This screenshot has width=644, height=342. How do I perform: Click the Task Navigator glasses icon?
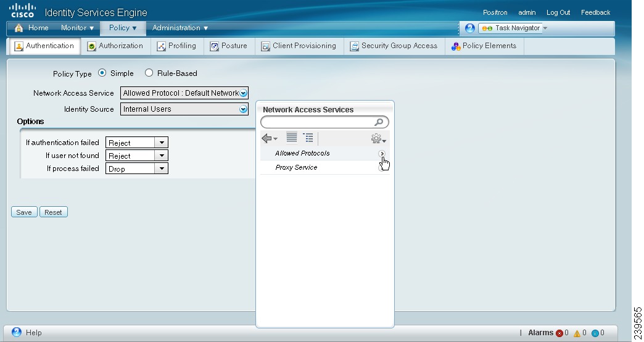487,28
